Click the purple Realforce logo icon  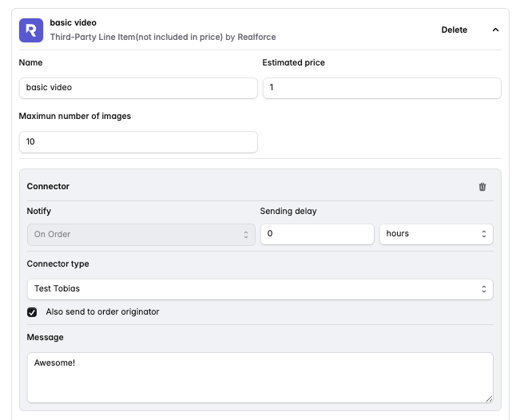31,30
